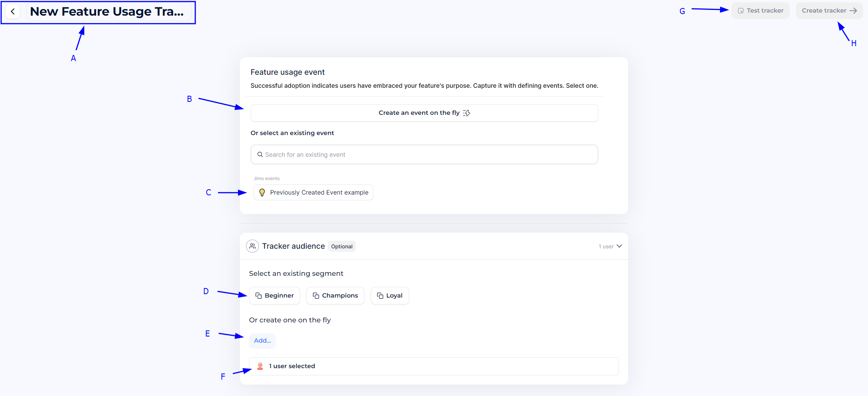
Task: Click the arrow icon on Create tracker
Action: (x=853, y=11)
